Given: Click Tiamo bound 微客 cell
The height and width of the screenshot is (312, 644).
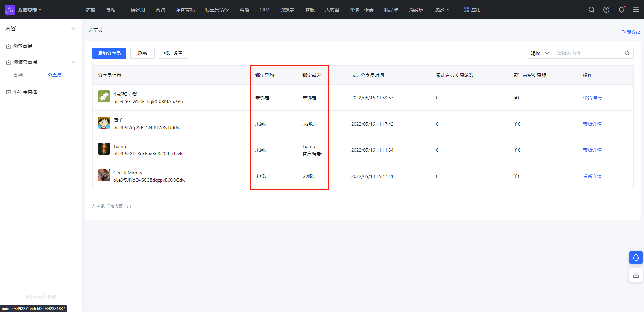Looking at the screenshot, I should (x=312, y=150).
